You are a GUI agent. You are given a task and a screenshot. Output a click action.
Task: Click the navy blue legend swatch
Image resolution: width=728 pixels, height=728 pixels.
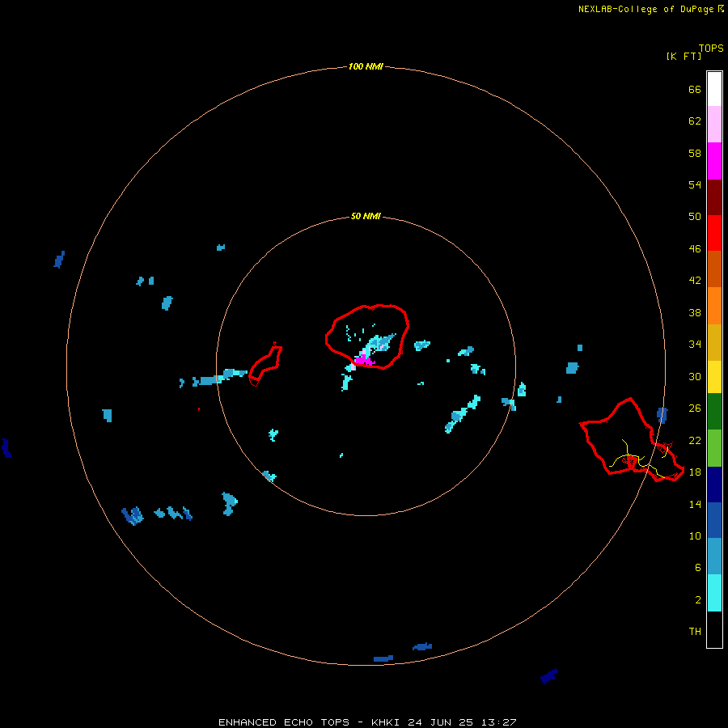pos(714,485)
